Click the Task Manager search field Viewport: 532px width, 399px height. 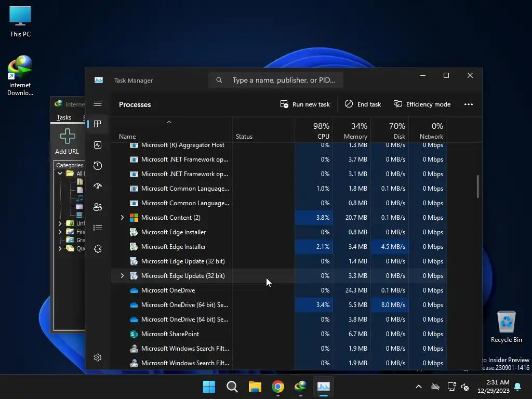275,80
